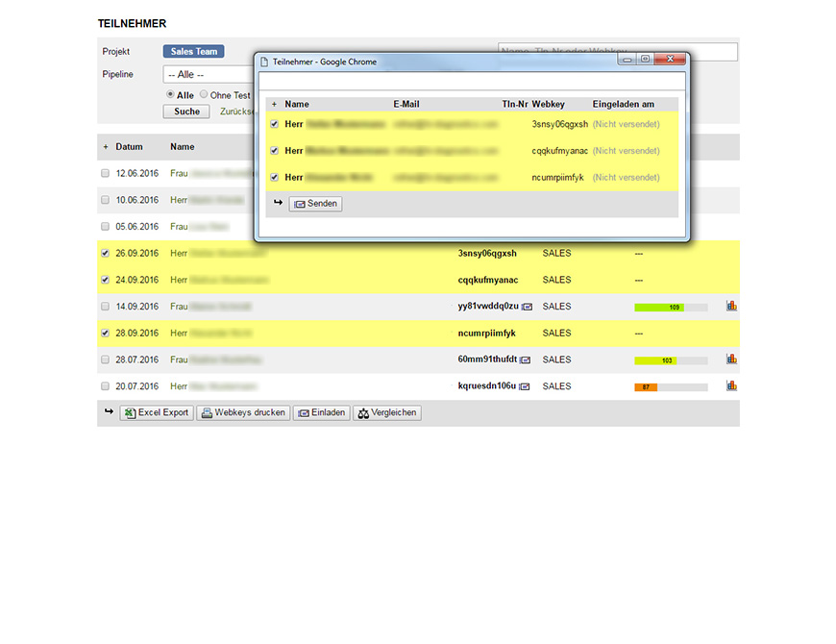Open the Pipeline dropdown
The height and width of the screenshot is (644, 836).
point(207,74)
